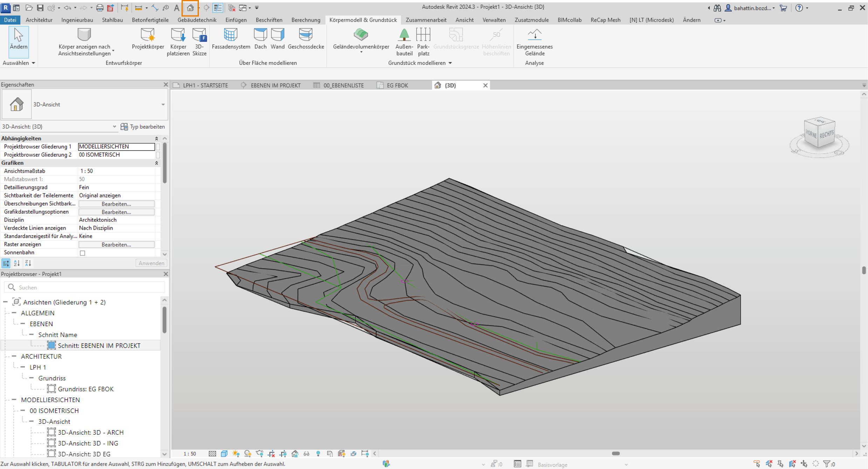868x469 pixels.
Task: Toggle Reveal Hidden Elements lightbulb
Action: 318,454
